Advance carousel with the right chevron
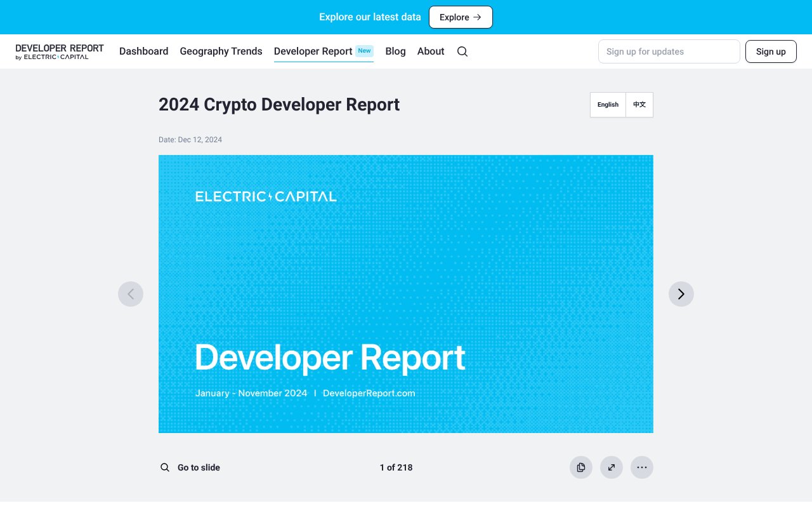The width and height of the screenshot is (812, 508). coord(681,294)
